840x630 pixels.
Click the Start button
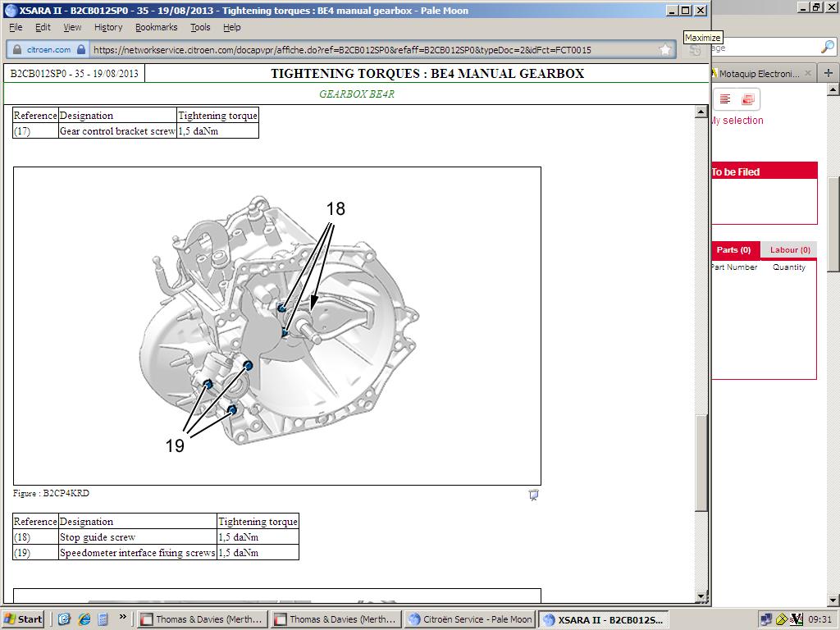coord(22,619)
